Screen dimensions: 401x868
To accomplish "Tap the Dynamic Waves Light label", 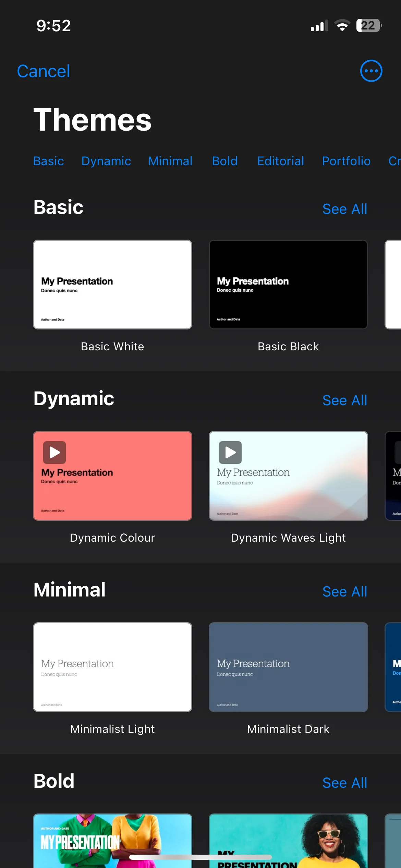I will click(x=288, y=538).
